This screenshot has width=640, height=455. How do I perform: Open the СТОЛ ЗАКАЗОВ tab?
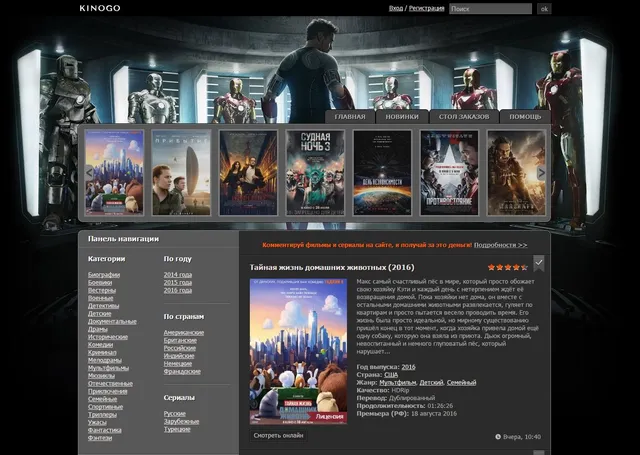click(464, 117)
